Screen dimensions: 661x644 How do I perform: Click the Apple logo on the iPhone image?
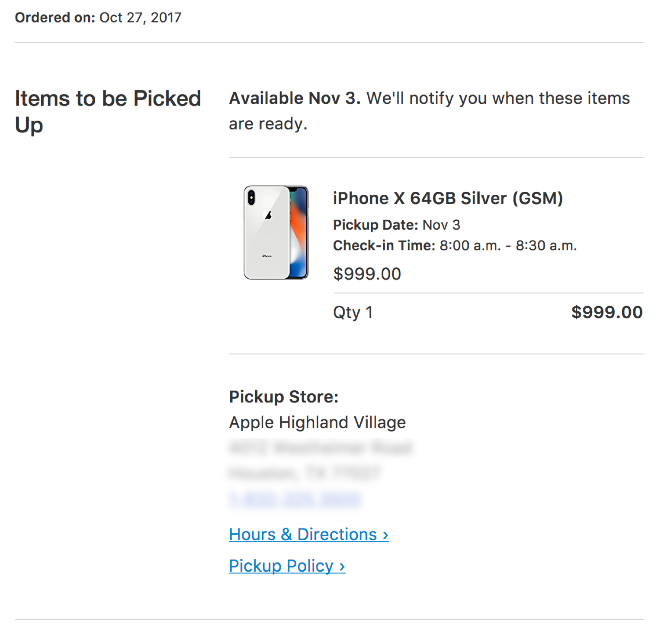coord(269,215)
